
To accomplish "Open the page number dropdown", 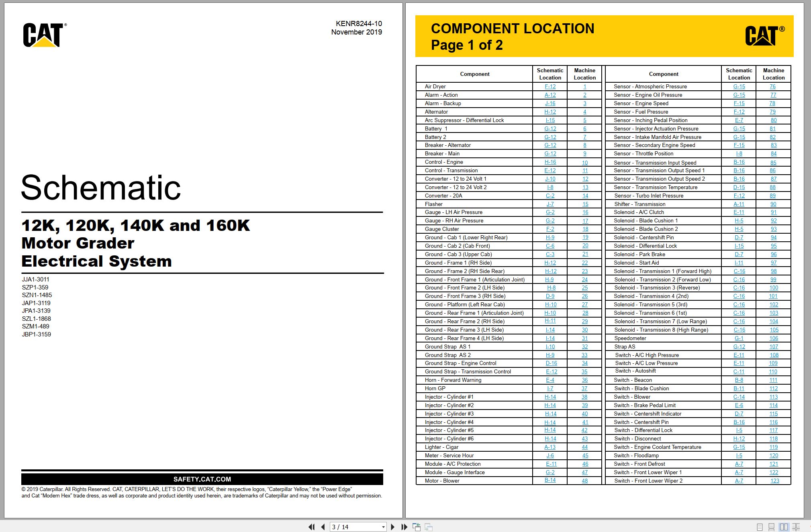I will [x=383, y=527].
